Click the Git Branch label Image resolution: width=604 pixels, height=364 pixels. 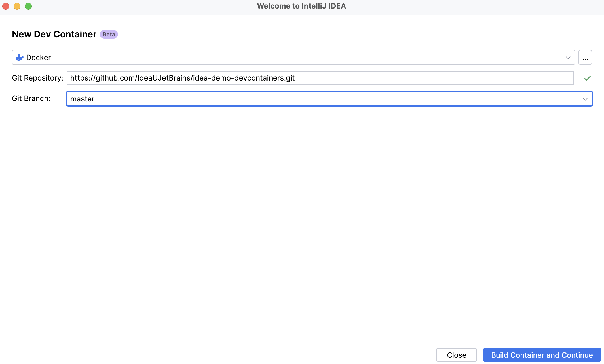(31, 98)
